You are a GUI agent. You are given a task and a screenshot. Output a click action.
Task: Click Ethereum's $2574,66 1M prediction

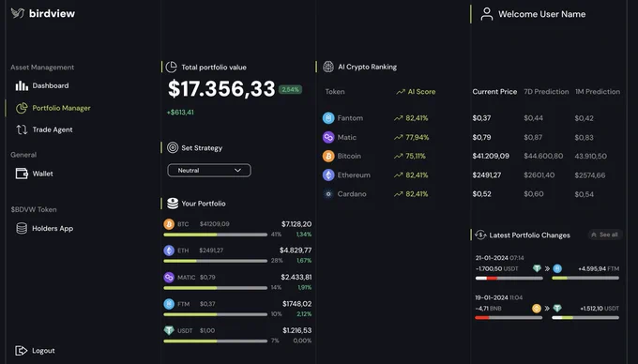pos(590,175)
